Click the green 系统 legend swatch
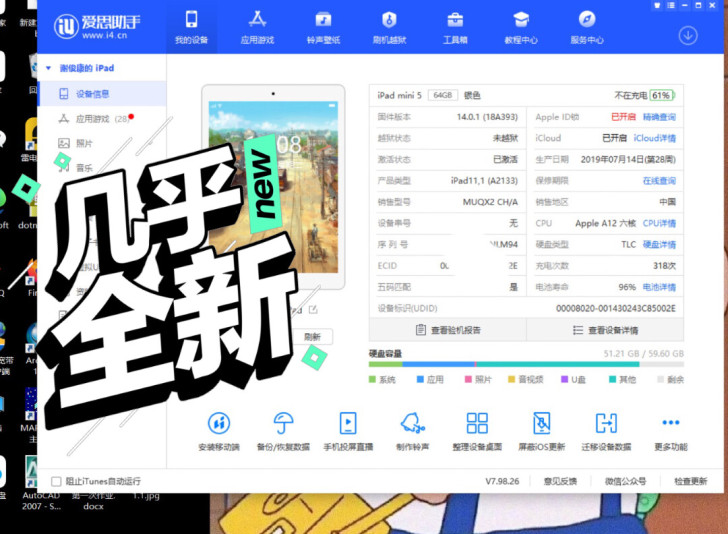Screen dimensions: 728x534 coord(372,379)
